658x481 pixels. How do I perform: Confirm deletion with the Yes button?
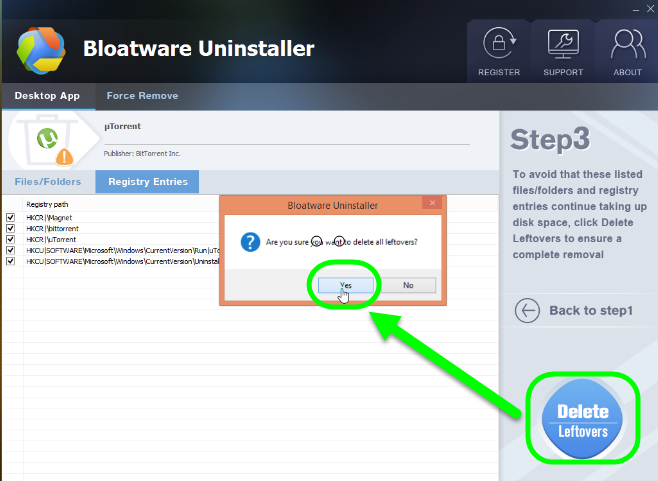pyautogui.click(x=346, y=285)
